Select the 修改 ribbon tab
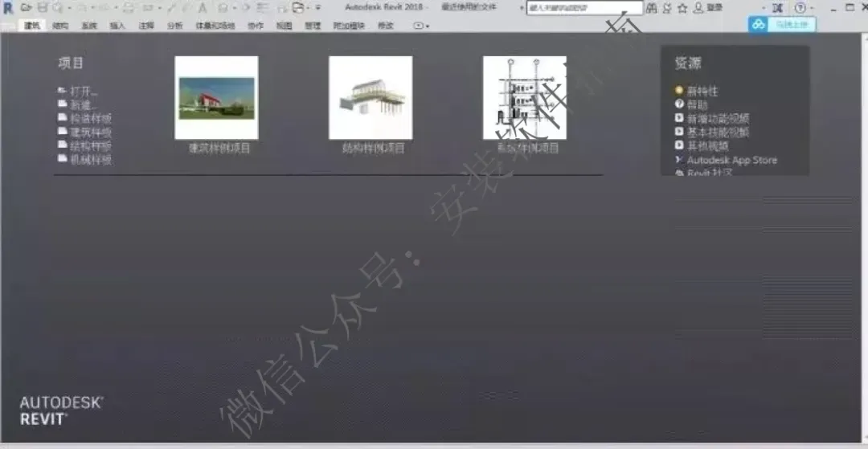868x449 pixels. click(385, 26)
